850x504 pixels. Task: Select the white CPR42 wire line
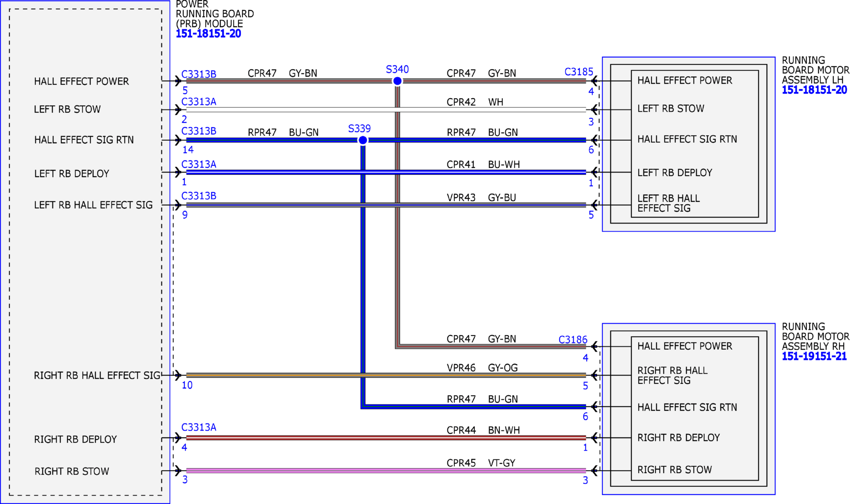click(x=386, y=110)
